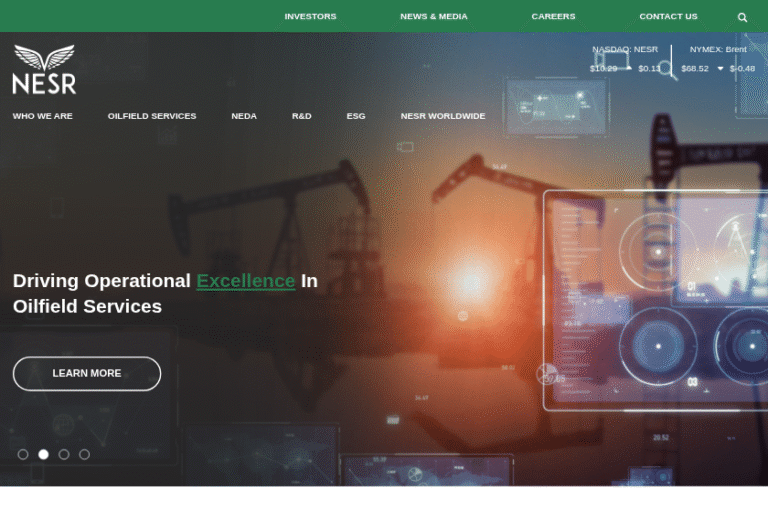Click the NASDAQ price up arrow

(x=628, y=68)
